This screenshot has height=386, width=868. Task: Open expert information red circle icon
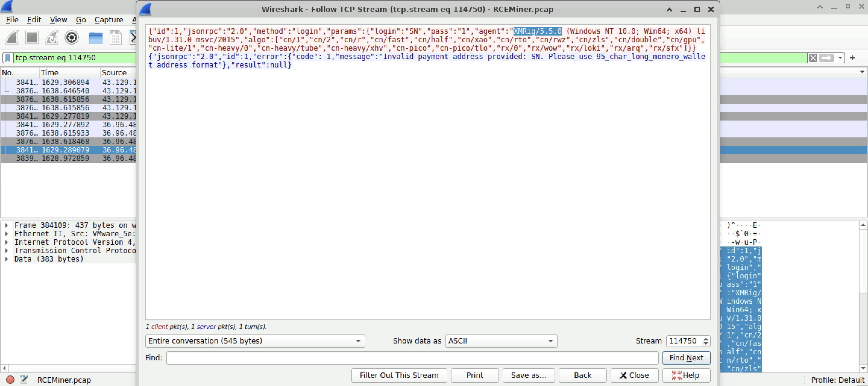pyautogui.click(x=10, y=380)
